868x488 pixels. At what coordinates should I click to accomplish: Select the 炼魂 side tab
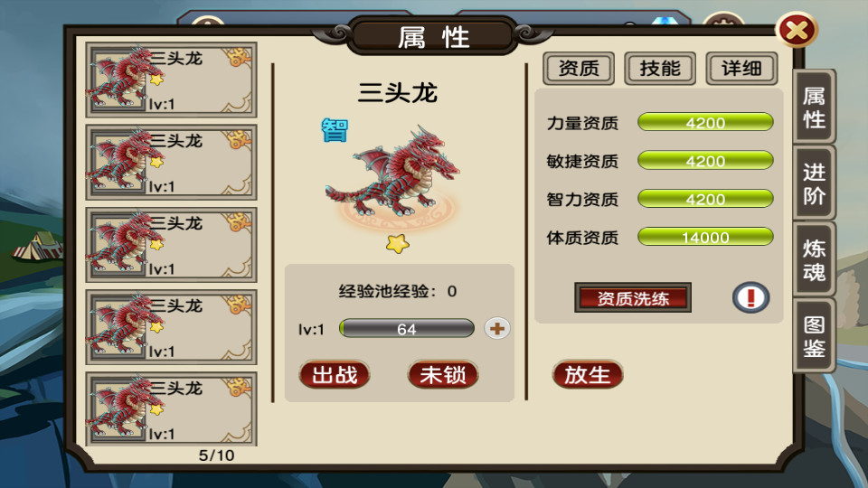pos(814,259)
